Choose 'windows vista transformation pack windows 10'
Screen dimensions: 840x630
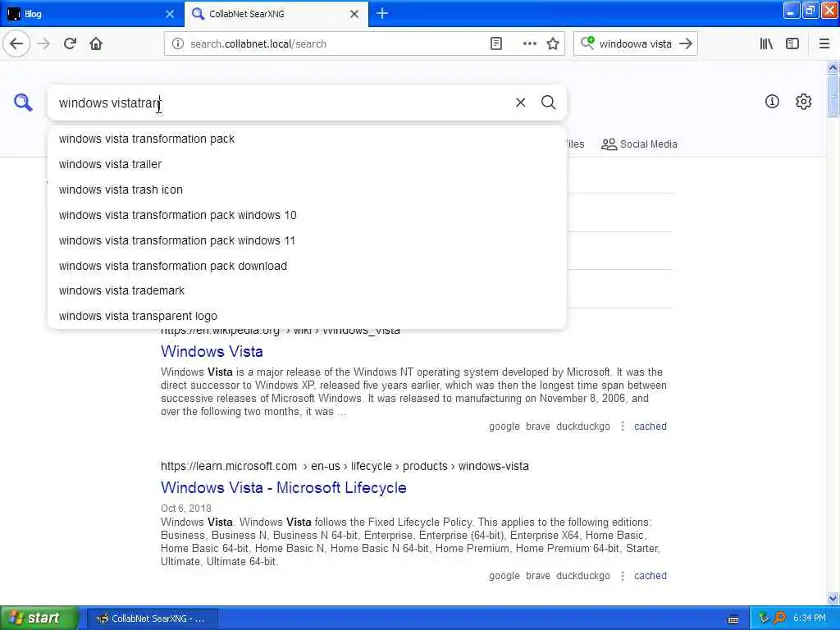[x=307, y=215]
